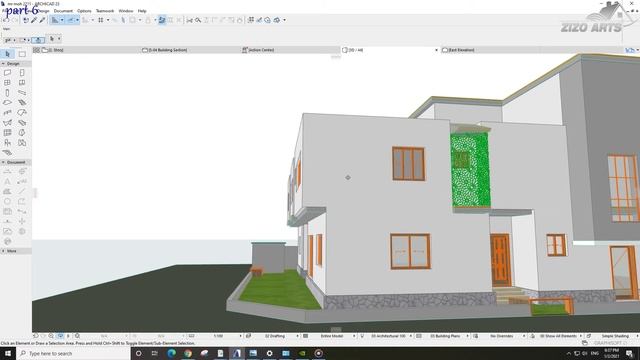Toggle the highlighted orbit button in bottom navigation bar
640x360 pixels.
60,336
